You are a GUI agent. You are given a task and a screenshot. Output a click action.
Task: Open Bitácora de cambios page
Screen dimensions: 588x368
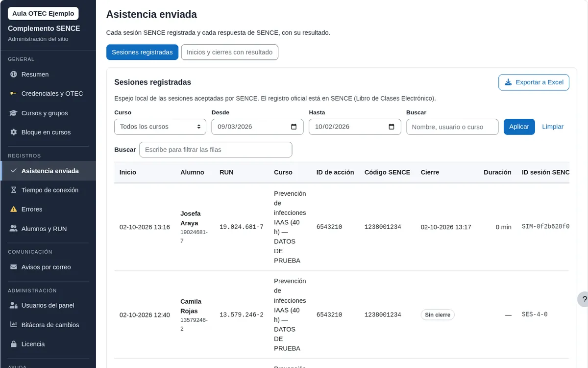point(48,325)
